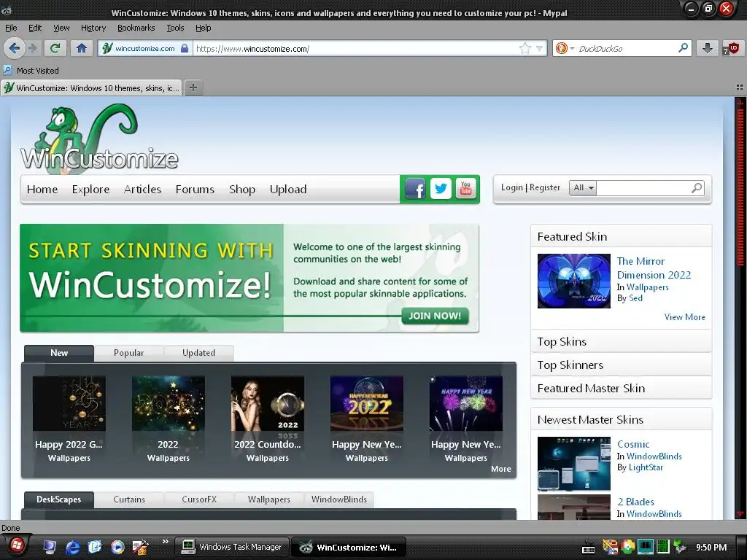Click the on-screen keyboard tray icon
This screenshot has height=560, width=747.
589,548
